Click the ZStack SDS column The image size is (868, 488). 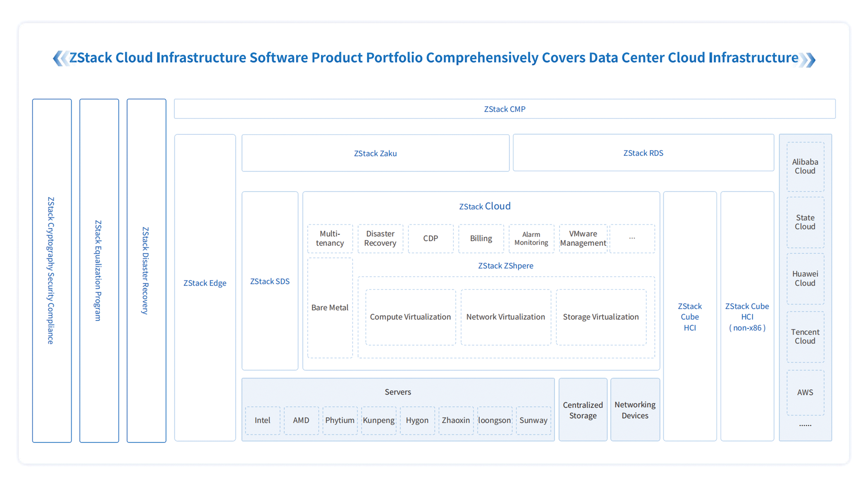(270, 281)
